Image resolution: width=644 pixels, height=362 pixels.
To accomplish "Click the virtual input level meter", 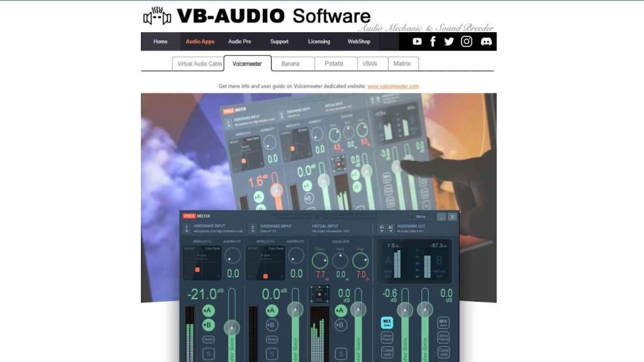I will (319, 334).
